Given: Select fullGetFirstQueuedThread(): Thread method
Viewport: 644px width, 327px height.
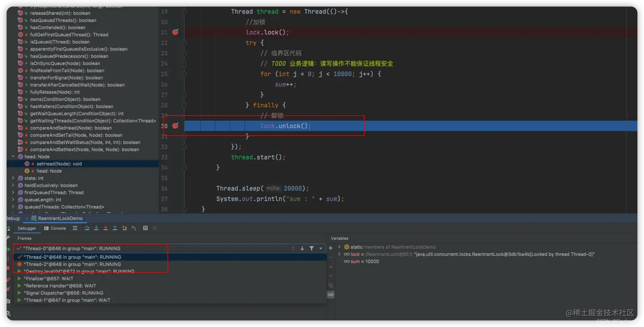Looking at the screenshot, I should 69,35.
